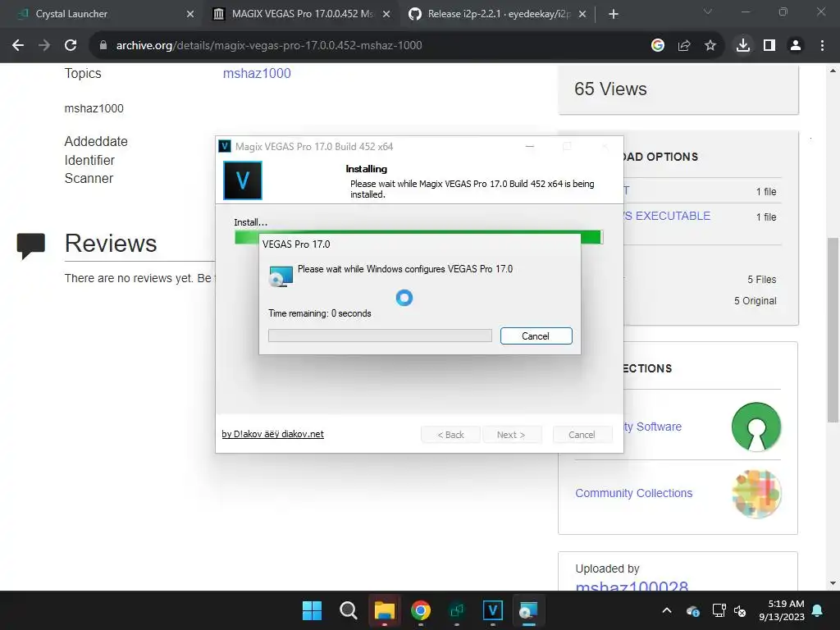Click the network tray icon

[x=719, y=610]
